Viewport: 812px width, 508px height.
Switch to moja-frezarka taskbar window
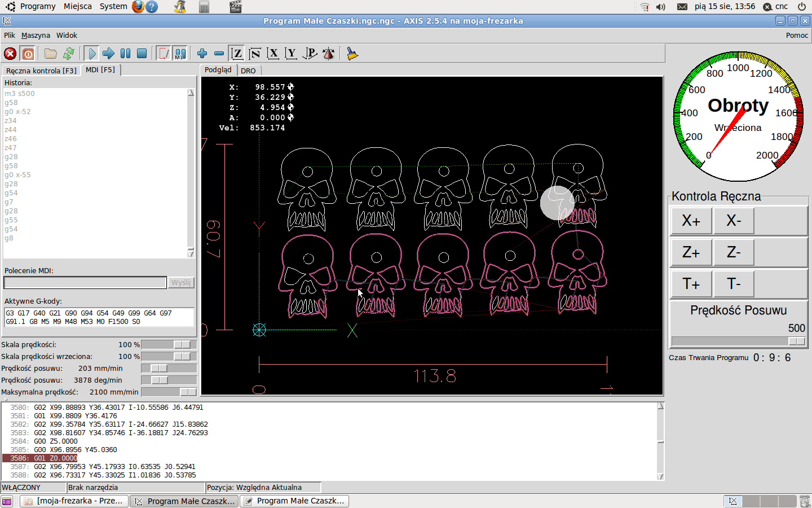(74, 501)
